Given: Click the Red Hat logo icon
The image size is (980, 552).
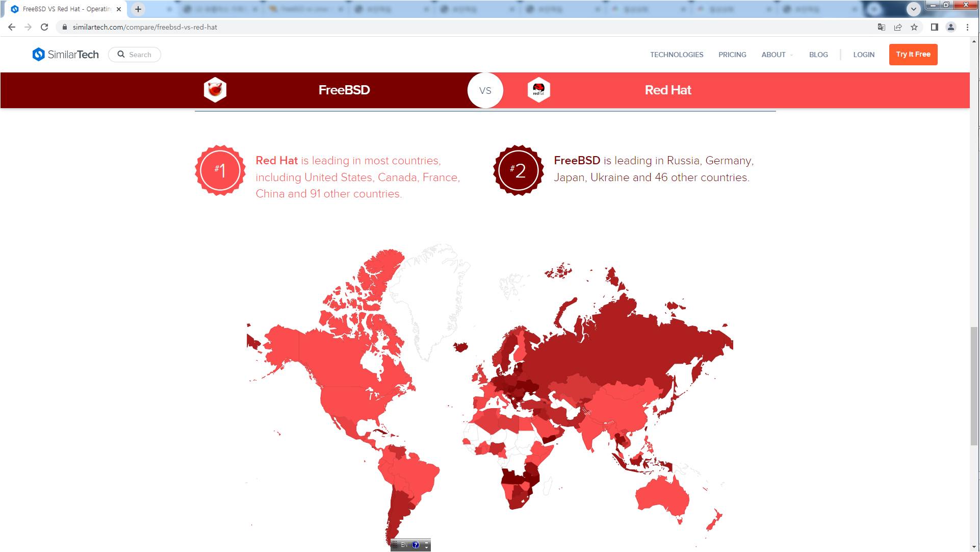Looking at the screenshot, I should [x=538, y=90].
